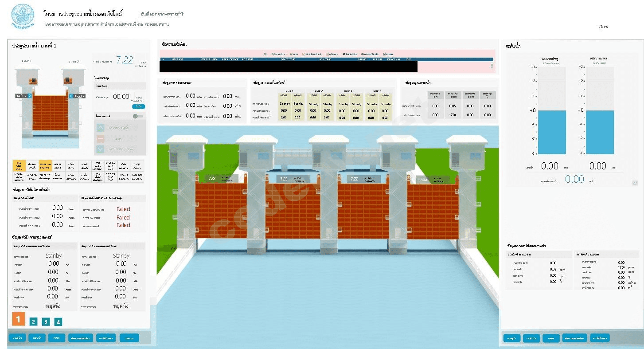Switch to gate number 4 selector
This screenshot has width=644, height=349.
click(x=58, y=322)
